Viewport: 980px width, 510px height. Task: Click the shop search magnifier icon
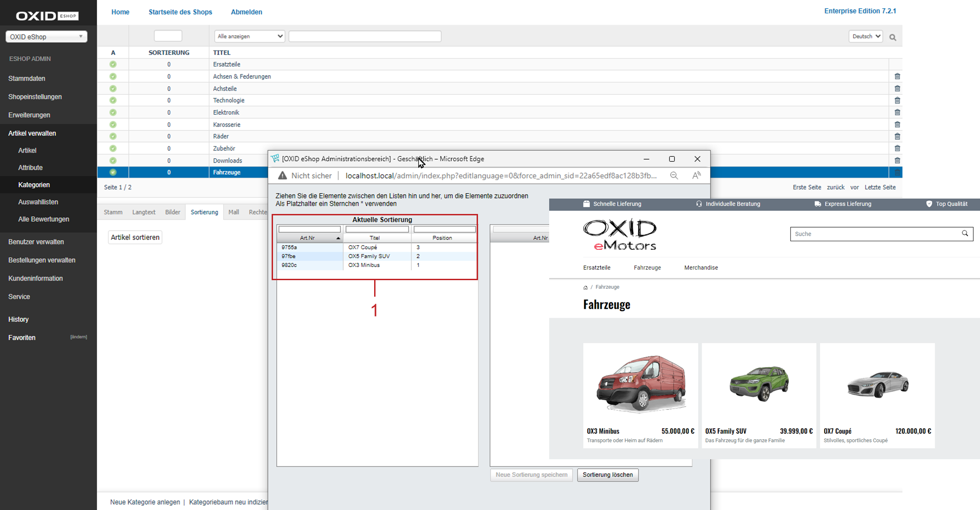pos(965,233)
